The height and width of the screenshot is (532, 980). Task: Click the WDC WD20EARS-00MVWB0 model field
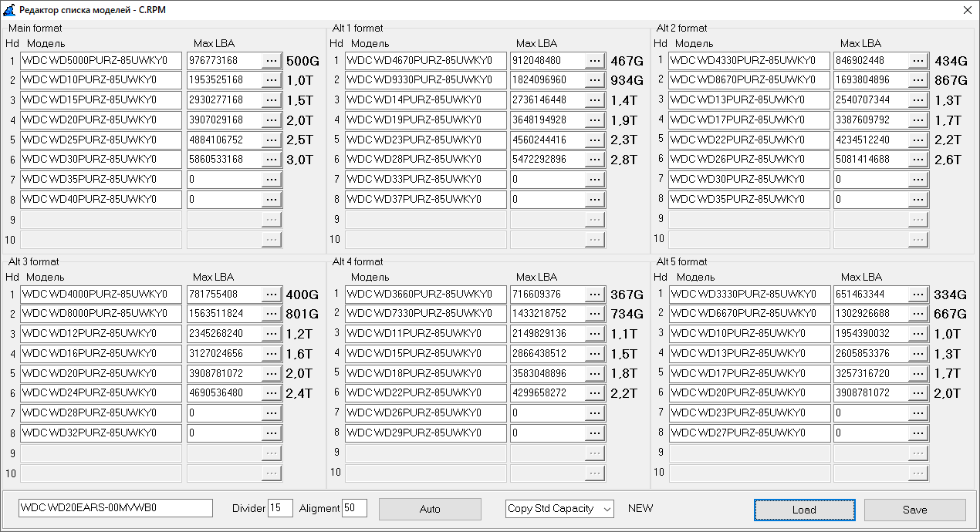116,508
